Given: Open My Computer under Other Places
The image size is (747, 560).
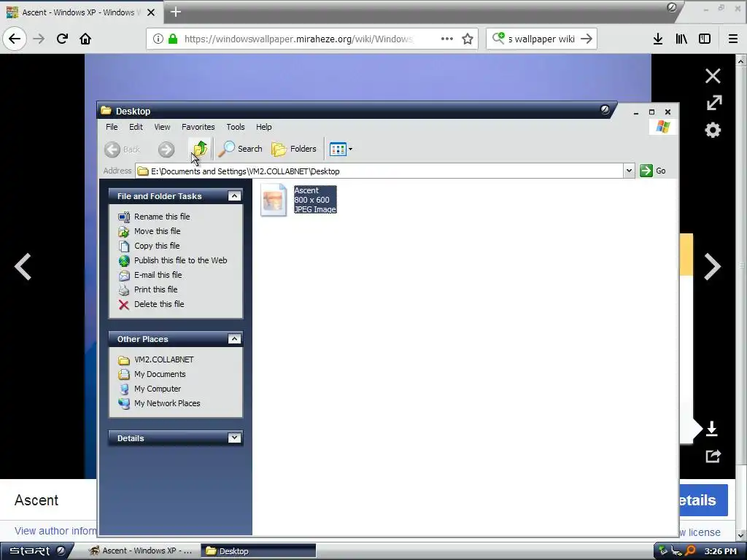Looking at the screenshot, I should point(158,389).
